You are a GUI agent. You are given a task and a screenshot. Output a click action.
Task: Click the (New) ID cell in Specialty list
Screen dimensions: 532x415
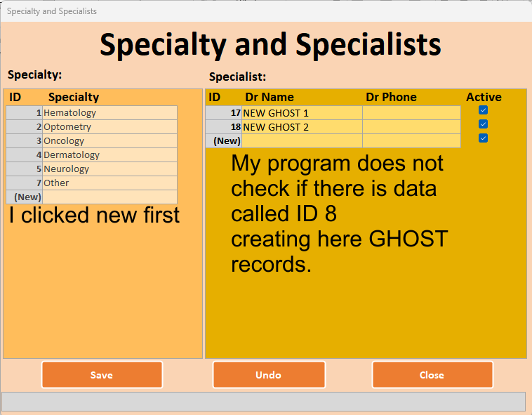(x=24, y=197)
